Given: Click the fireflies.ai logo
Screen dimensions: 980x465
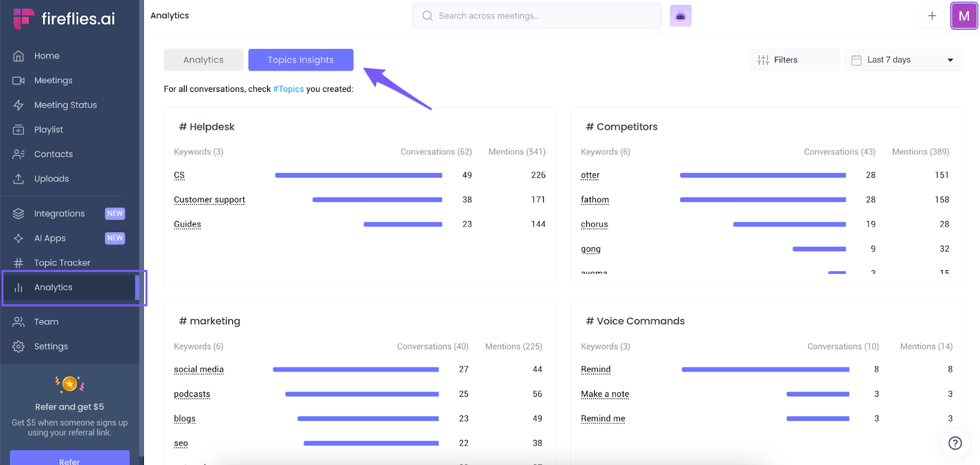Looking at the screenshot, I should pos(64,18).
